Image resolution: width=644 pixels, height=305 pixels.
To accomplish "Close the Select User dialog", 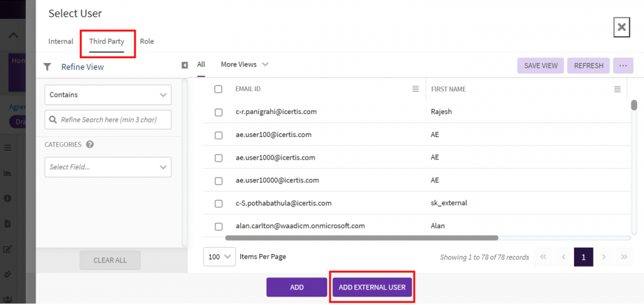I will 621,27.
